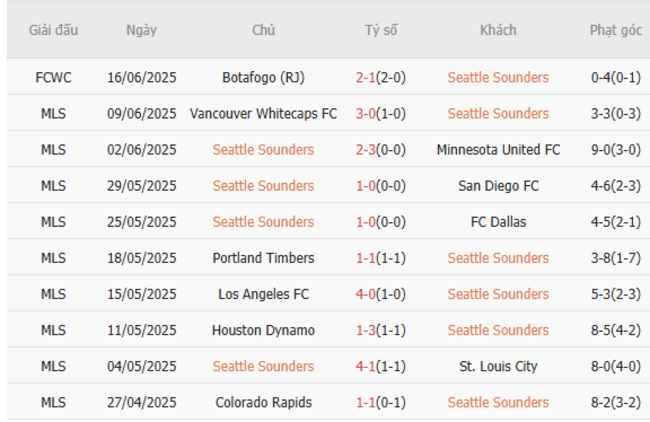Open the Portland Timbers team link
This screenshot has height=422, width=650.
[x=263, y=258]
